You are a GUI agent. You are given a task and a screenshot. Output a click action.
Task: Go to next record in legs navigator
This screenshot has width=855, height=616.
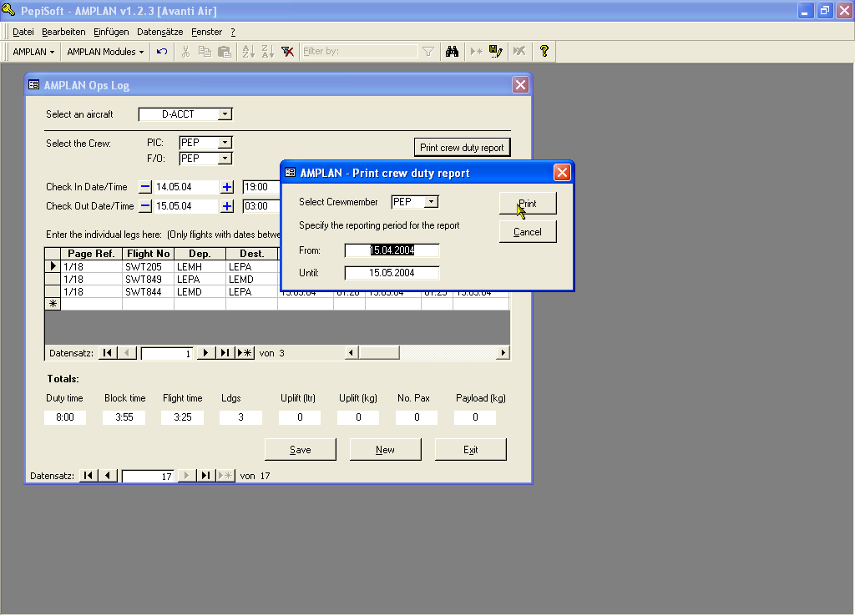click(x=206, y=353)
